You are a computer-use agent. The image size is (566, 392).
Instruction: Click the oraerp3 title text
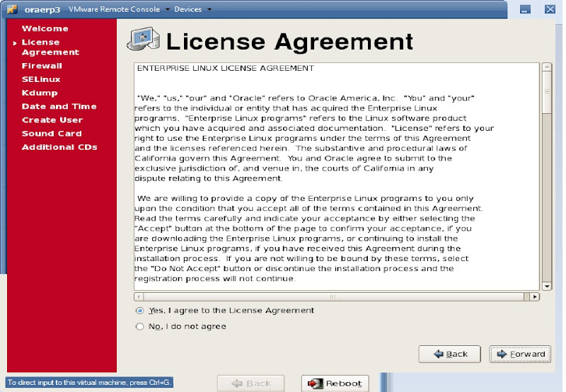[42, 9]
